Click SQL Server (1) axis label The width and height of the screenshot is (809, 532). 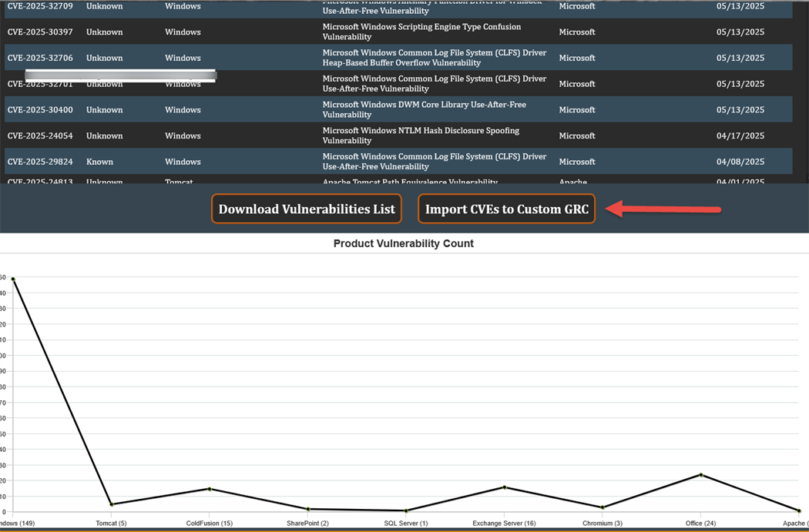406,523
